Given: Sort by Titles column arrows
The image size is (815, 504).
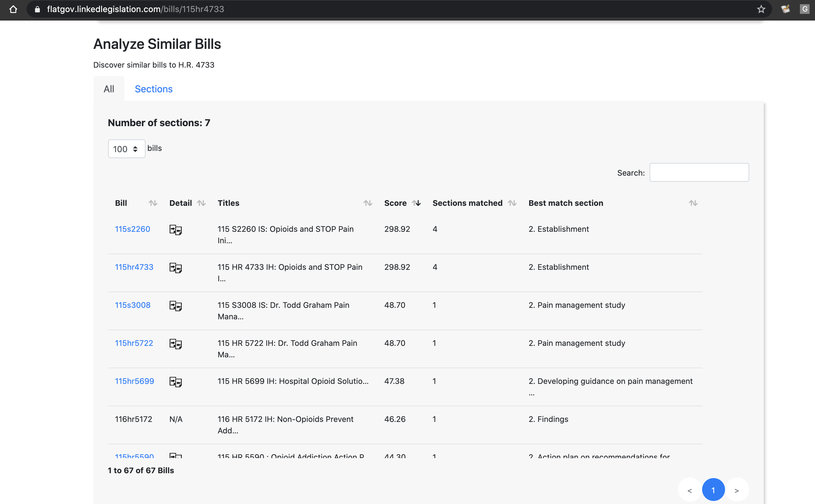Looking at the screenshot, I should [368, 203].
